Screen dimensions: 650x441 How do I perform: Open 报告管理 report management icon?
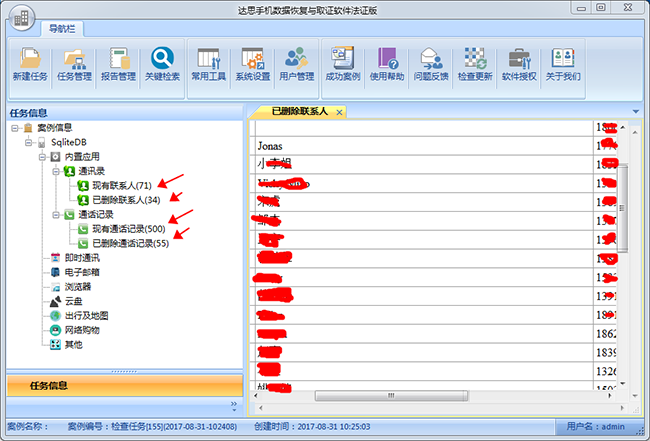119,64
